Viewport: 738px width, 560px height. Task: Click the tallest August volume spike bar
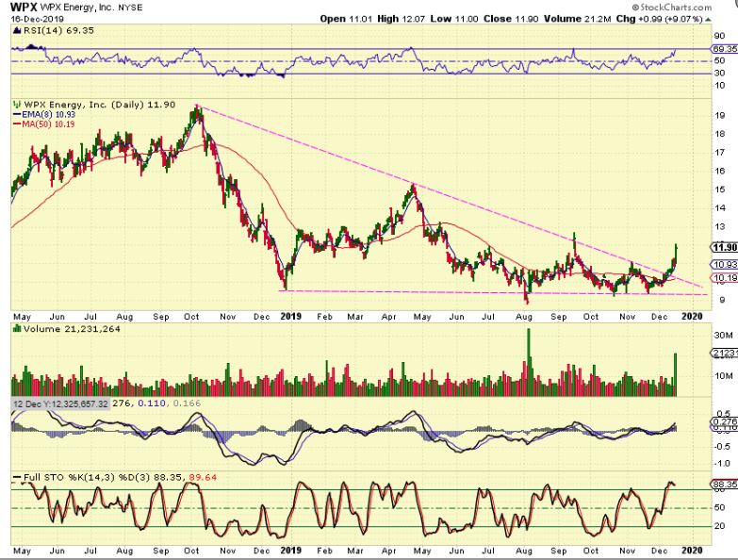click(x=529, y=362)
